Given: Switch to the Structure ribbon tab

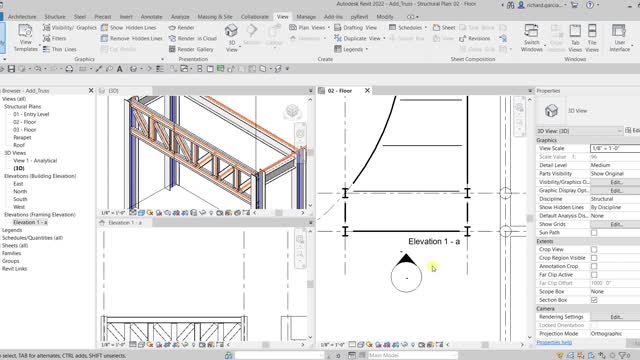Looking at the screenshot, I should tap(55, 17).
